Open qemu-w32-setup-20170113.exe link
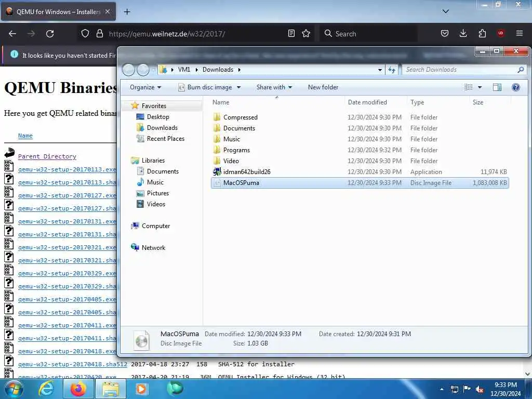Screen dimensions: 532x399 click(67, 169)
